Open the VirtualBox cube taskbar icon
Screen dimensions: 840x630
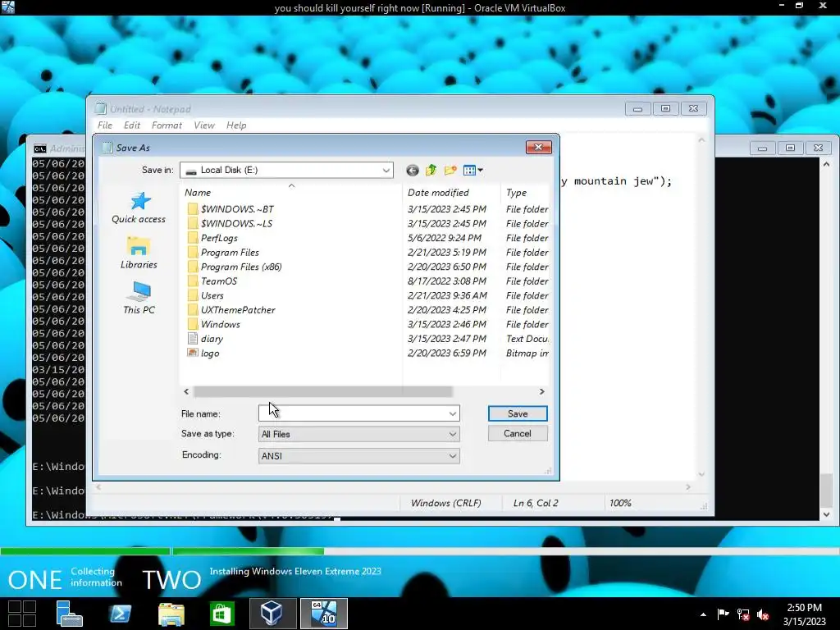point(272,614)
